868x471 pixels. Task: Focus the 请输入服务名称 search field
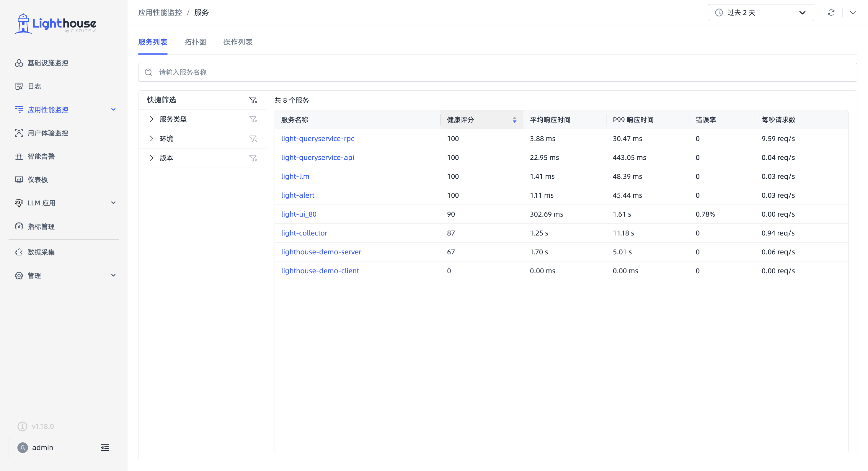pyautogui.click(x=497, y=72)
